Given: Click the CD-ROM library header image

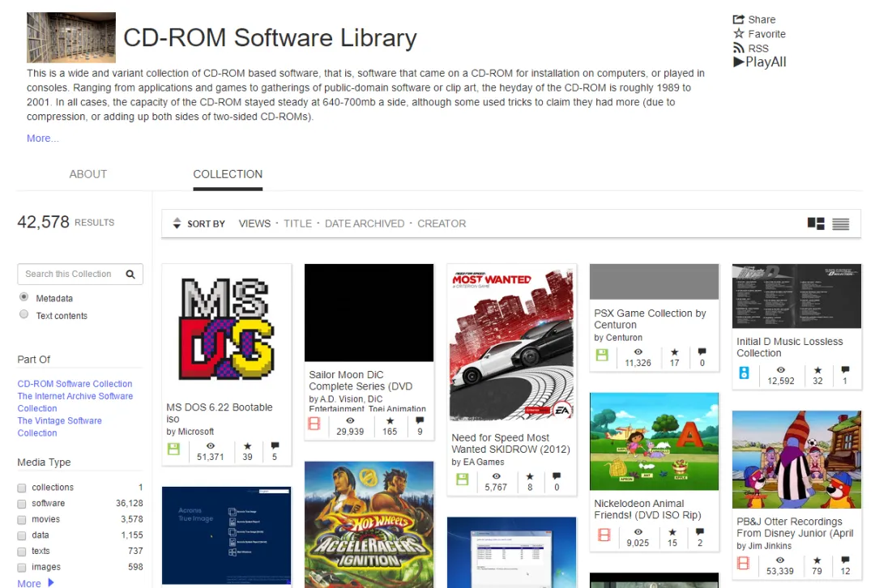Looking at the screenshot, I should pyautogui.click(x=70, y=37).
